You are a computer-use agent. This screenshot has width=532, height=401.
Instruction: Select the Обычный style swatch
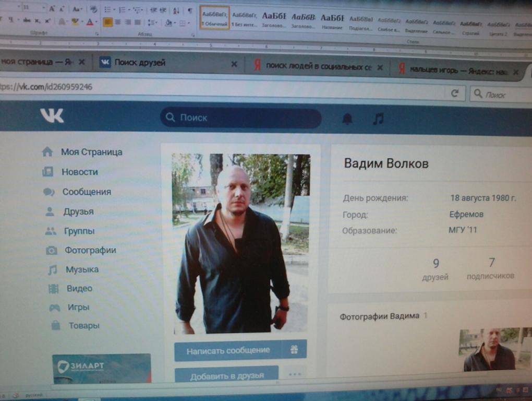[214, 18]
